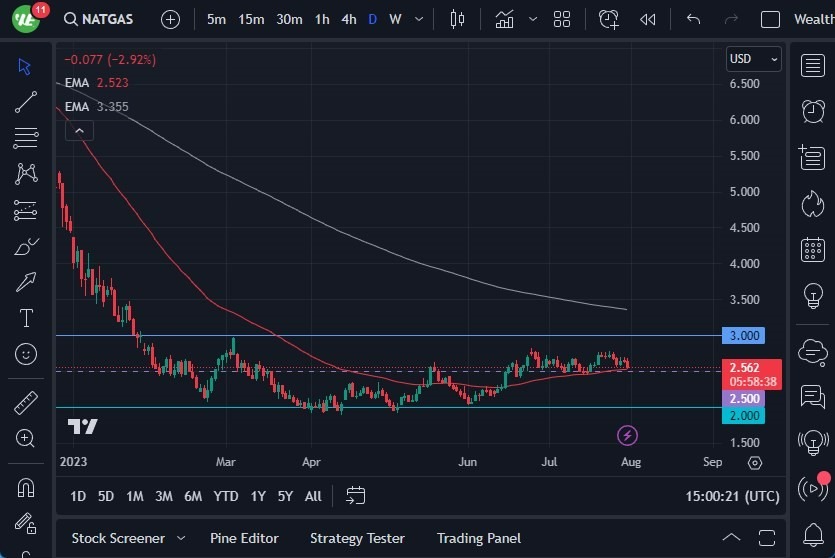Click the 3.000 horizontal line price label
The width and height of the screenshot is (835, 558).
[x=743, y=335]
